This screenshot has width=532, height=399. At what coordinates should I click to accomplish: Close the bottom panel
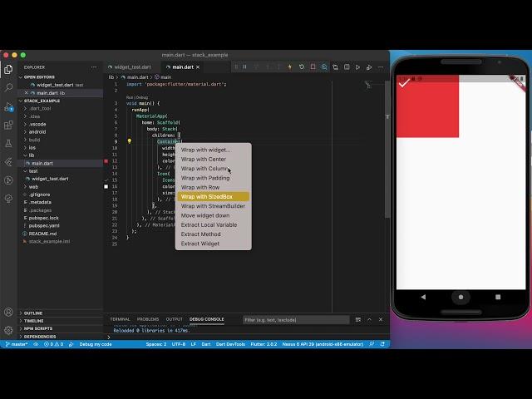tap(381, 319)
